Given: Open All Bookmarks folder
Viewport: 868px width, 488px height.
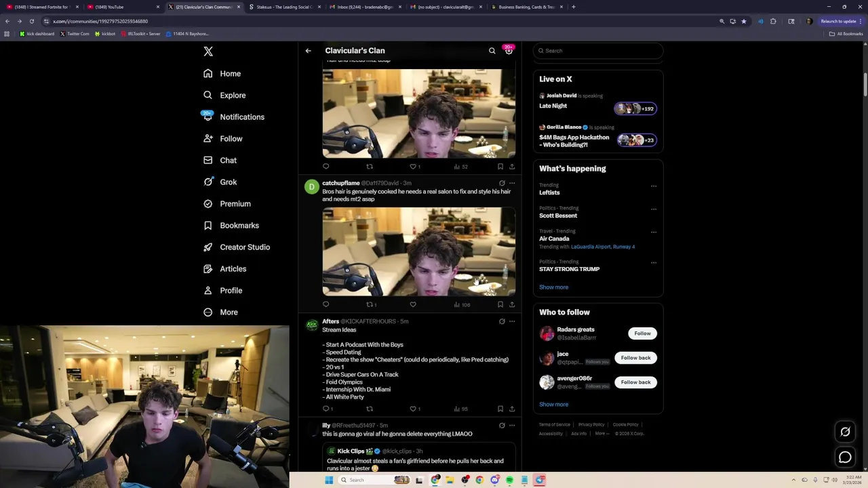Looking at the screenshot, I should click(x=846, y=34).
